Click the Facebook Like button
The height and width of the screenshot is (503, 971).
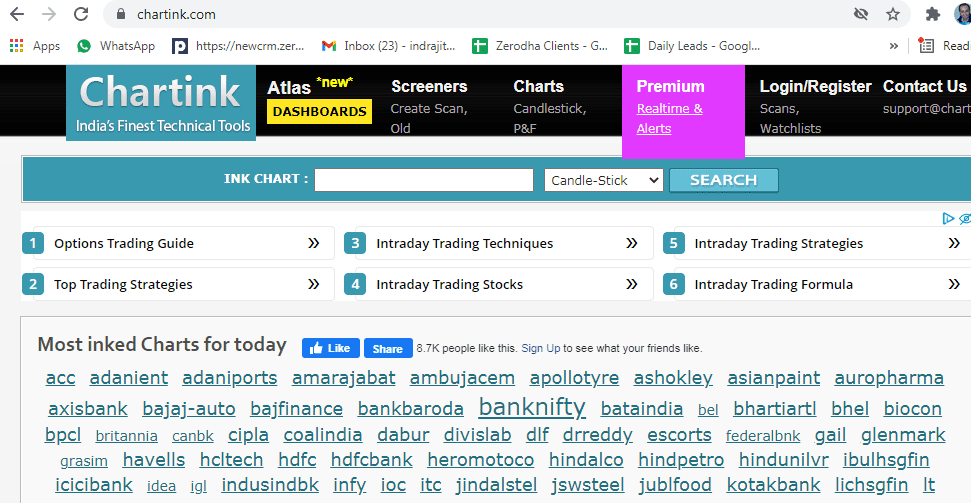coord(331,348)
